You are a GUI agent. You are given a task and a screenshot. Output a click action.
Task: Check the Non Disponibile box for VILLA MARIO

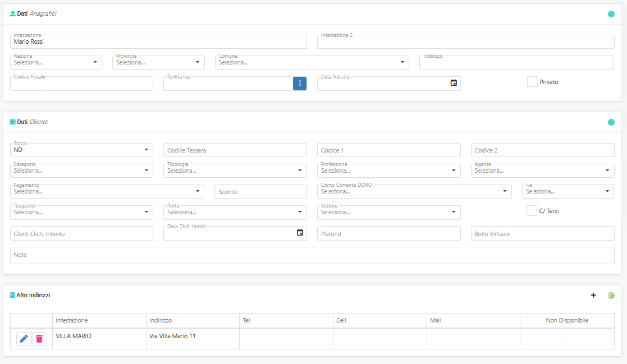click(x=566, y=339)
